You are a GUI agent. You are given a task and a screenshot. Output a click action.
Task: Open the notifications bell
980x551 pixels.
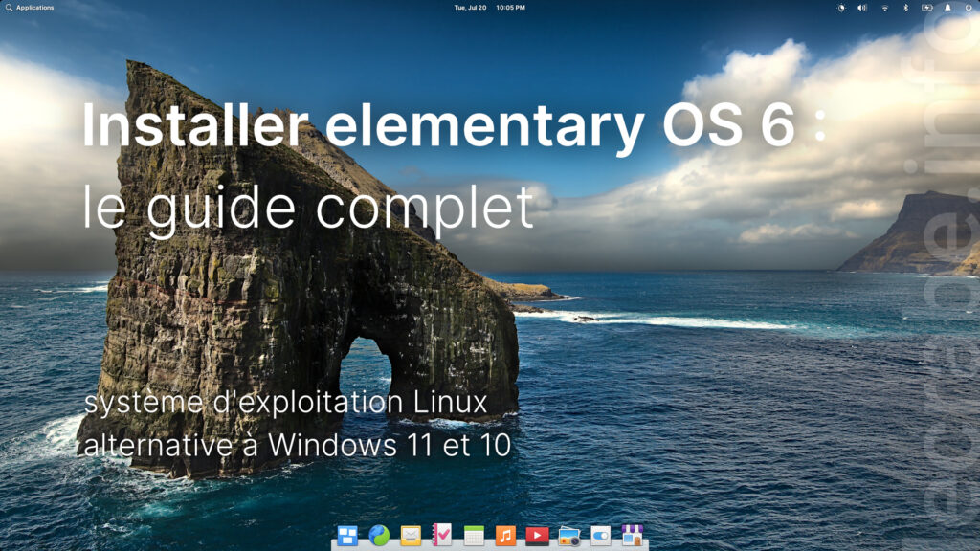tap(948, 8)
